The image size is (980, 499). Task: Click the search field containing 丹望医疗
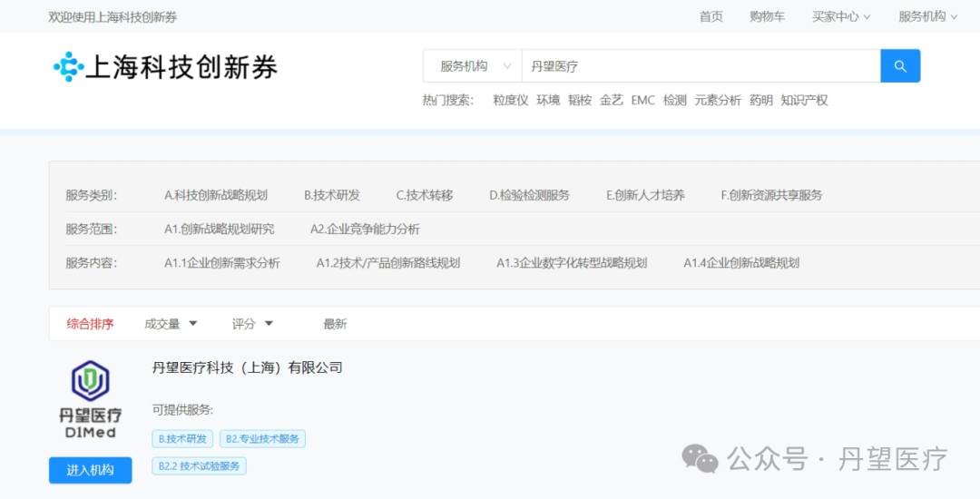coord(701,66)
